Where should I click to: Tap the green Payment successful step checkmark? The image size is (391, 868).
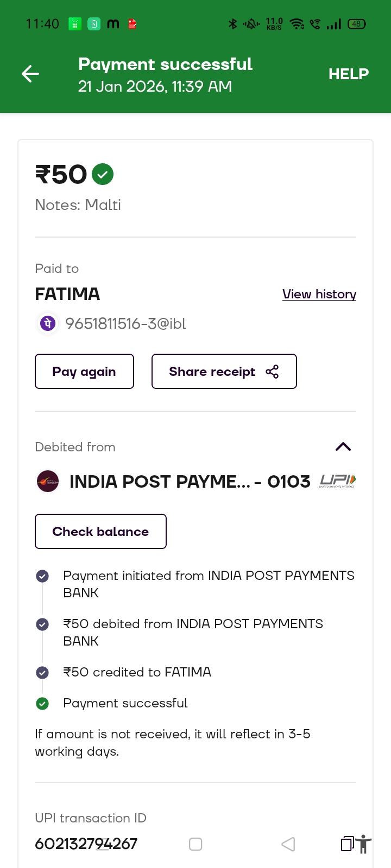pyautogui.click(x=42, y=704)
